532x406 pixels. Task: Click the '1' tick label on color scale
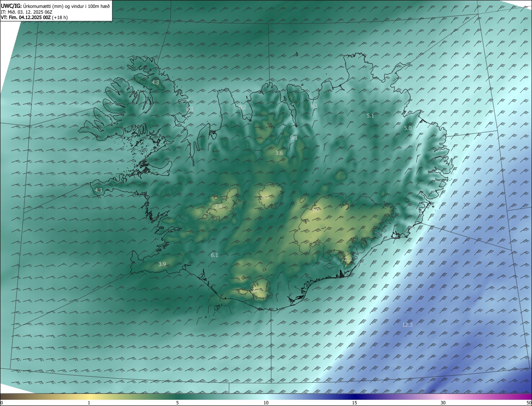pos(89,403)
